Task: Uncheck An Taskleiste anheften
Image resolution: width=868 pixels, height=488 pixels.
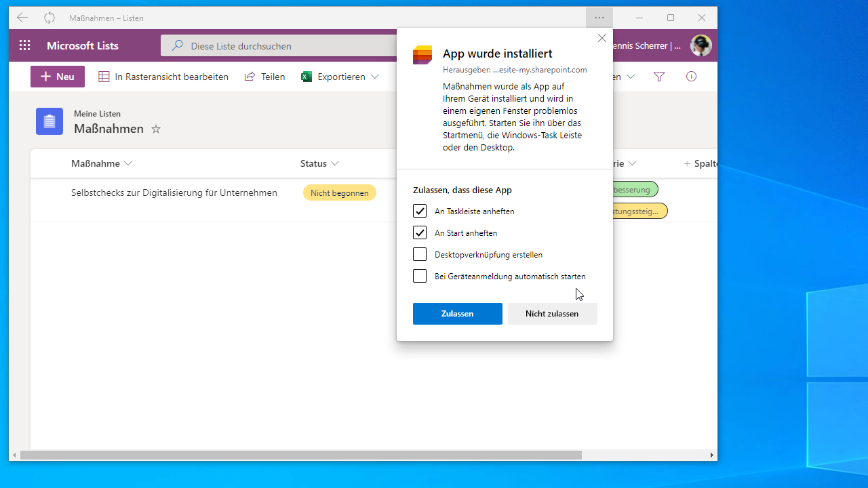Action: tap(420, 211)
